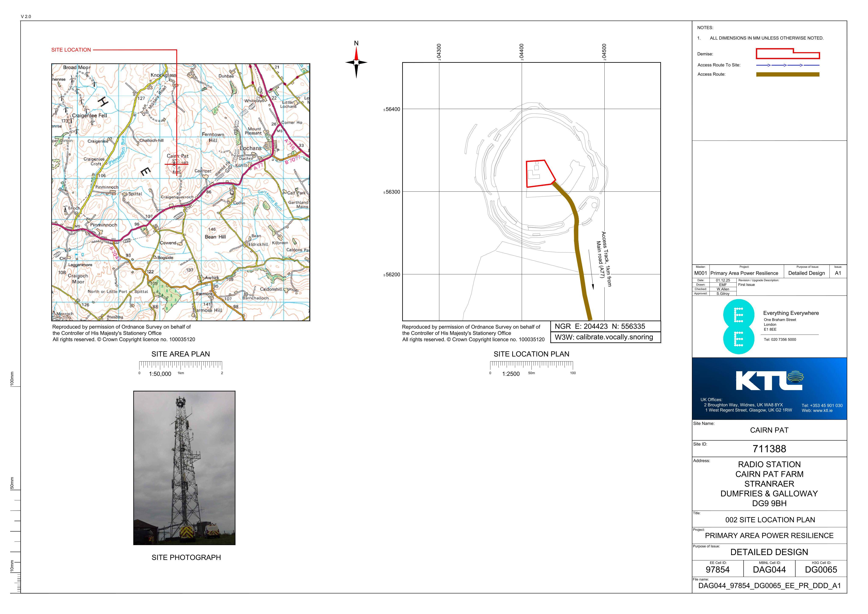Click the SITE PHOTOGRAPH caption
This screenshot has width=868, height=614.
(186, 557)
